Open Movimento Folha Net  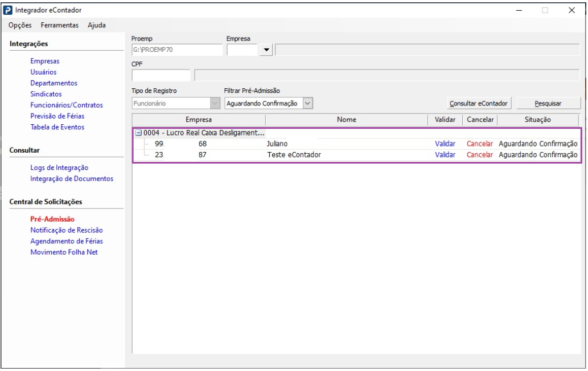64,252
